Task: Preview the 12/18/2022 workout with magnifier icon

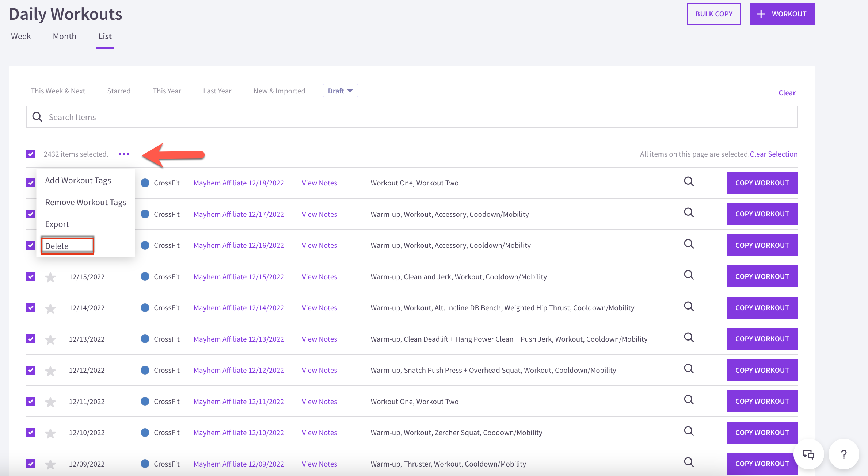Action: pos(689,181)
